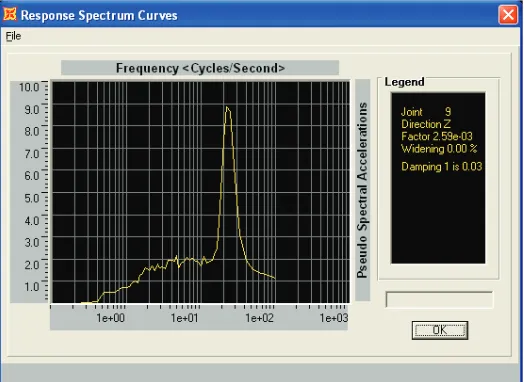Open the File menu
Screen dimensions: 524x382
click(13, 36)
